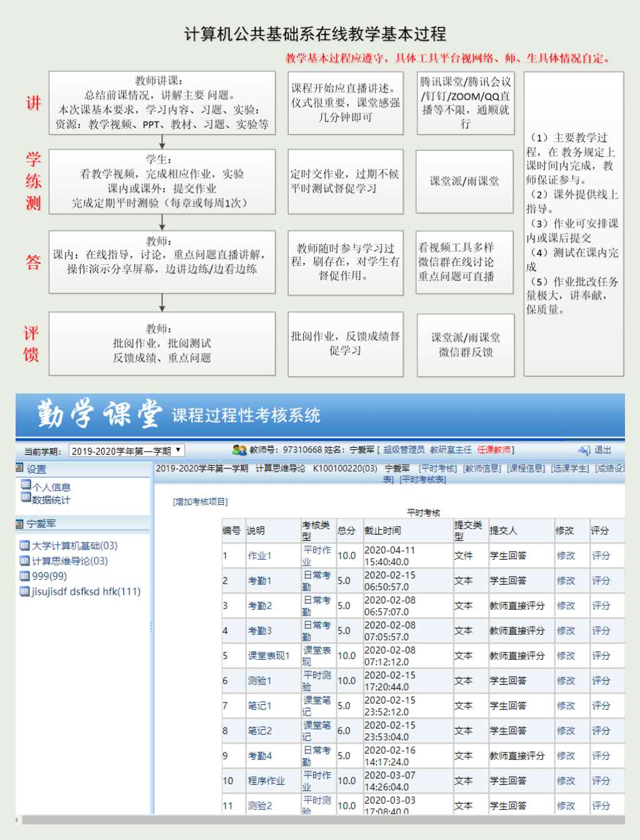
Task: Open the 作业1 item link
Action: 259,555
